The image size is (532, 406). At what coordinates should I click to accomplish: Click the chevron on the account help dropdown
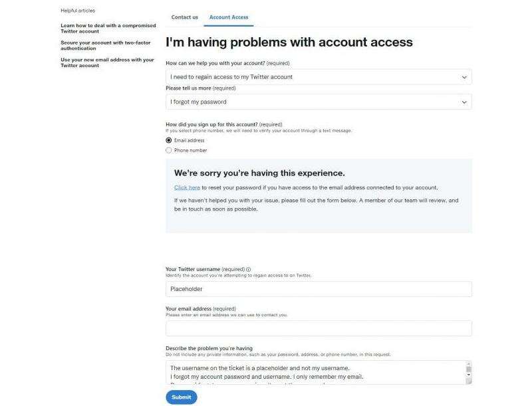[x=464, y=77]
